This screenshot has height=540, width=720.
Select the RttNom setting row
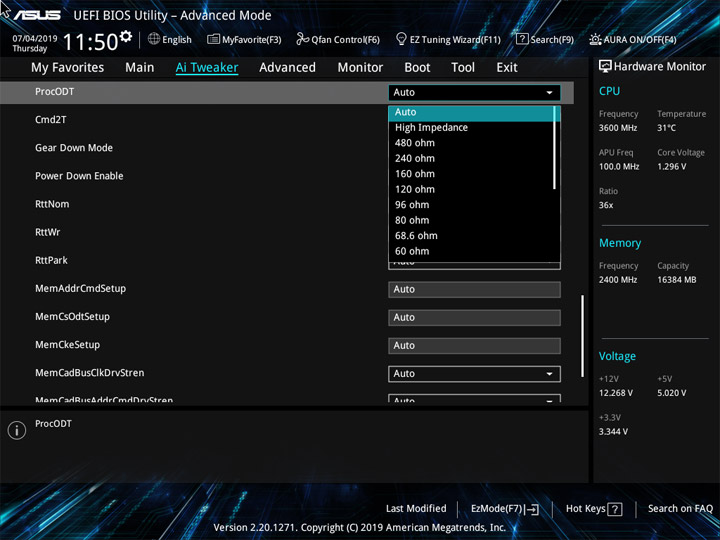click(x=52, y=204)
